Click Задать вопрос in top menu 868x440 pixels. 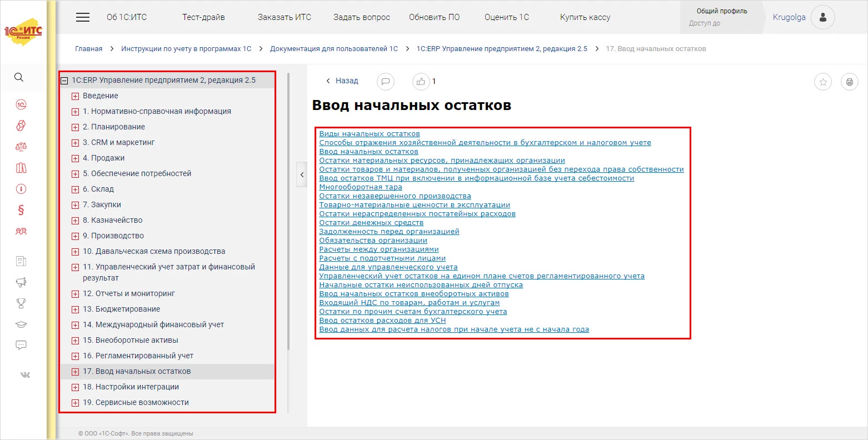click(362, 17)
